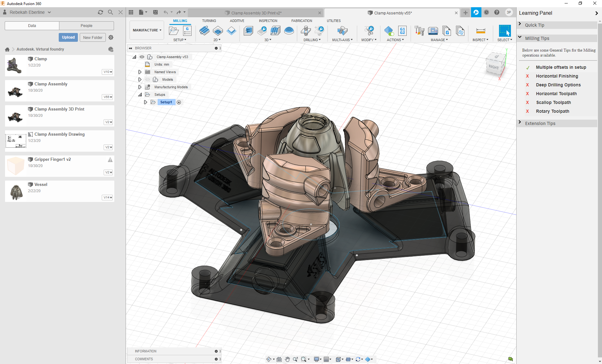Open the Gripper Finger1 v2 thumbnail
The height and width of the screenshot is (364, 602).
click(15, 166)
